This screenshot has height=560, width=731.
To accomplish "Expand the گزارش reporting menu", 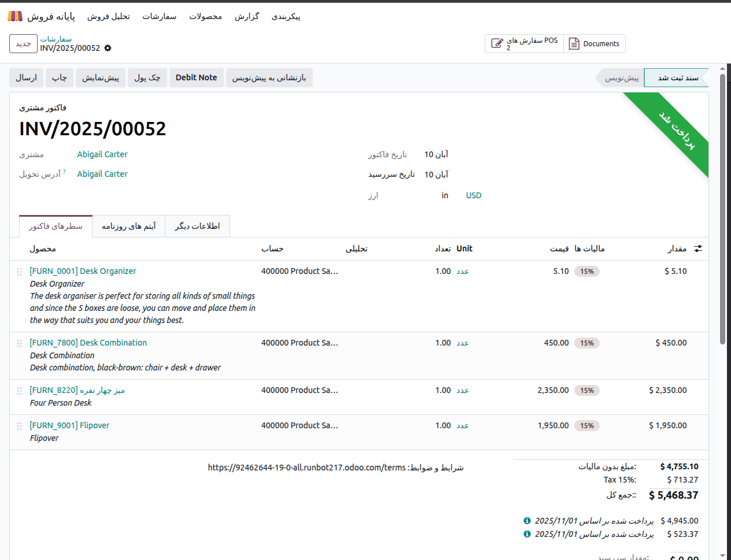I will click(x=246, y=16).
